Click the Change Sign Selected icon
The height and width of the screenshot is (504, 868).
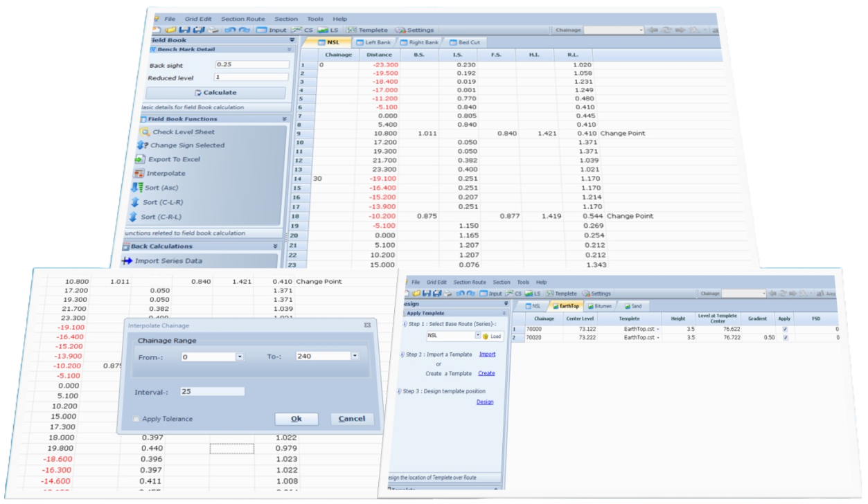[143, 145]
